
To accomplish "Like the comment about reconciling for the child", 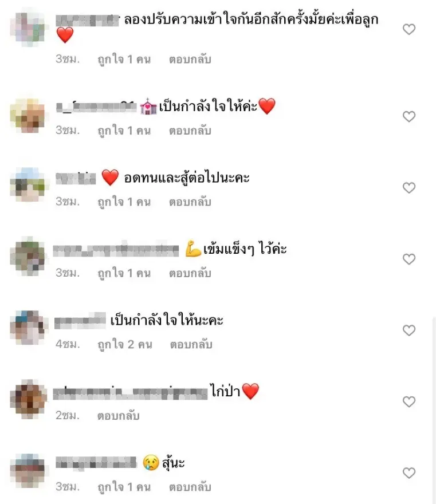I will (x=409, y=29).
